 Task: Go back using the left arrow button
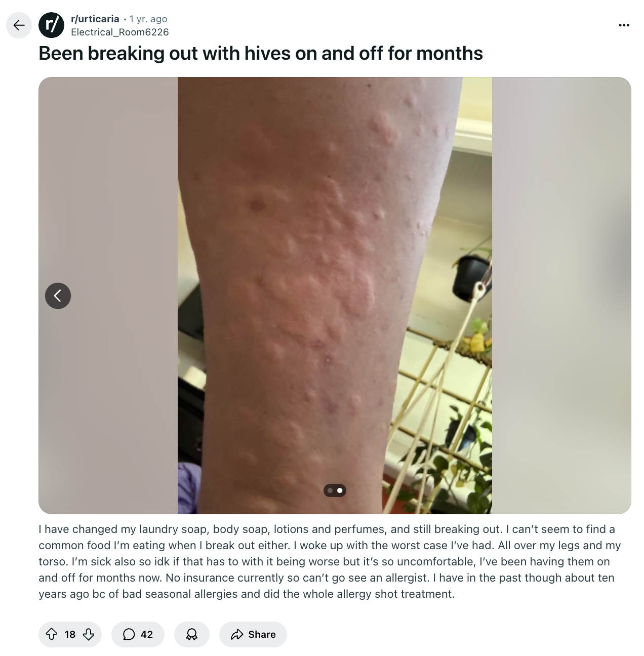(19, 25)
